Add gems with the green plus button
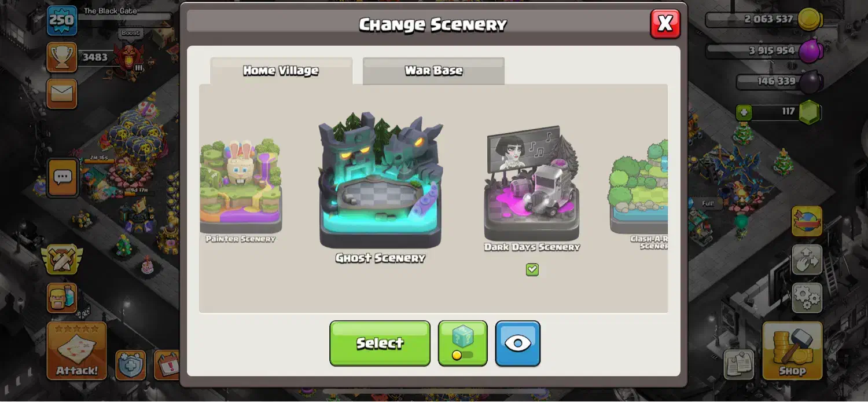 point(744,112)
